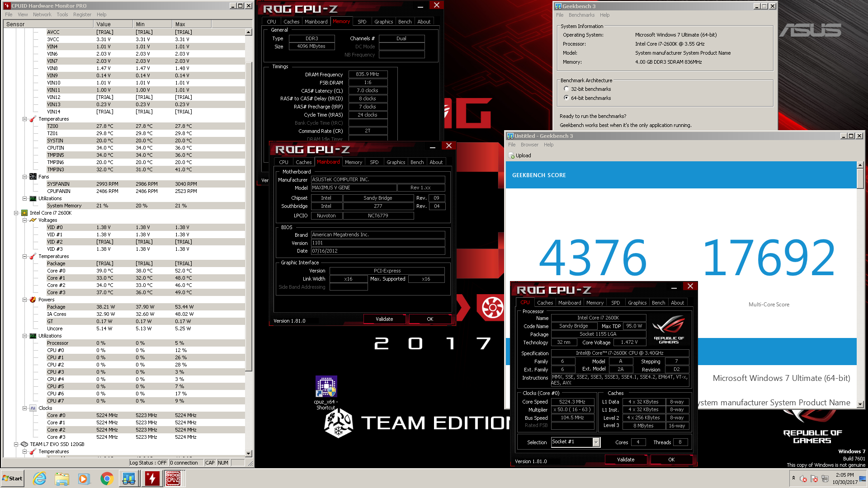Click the Upload icon in Untitled Geekbench window
The image size is (868, 488).
[x=512, y=155]
